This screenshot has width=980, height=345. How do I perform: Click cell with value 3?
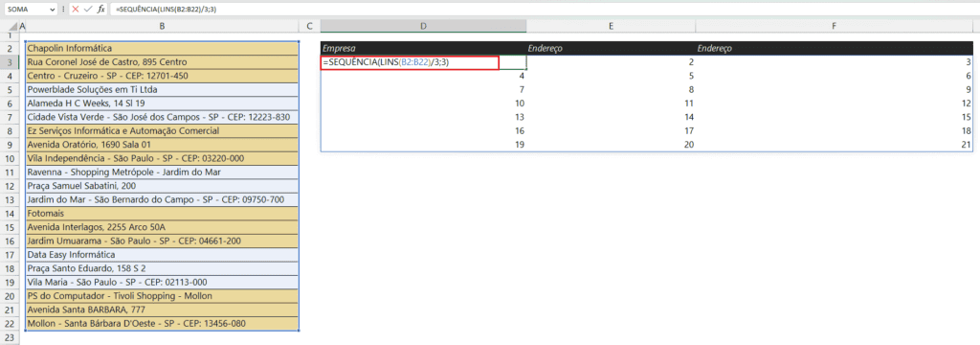835,62
